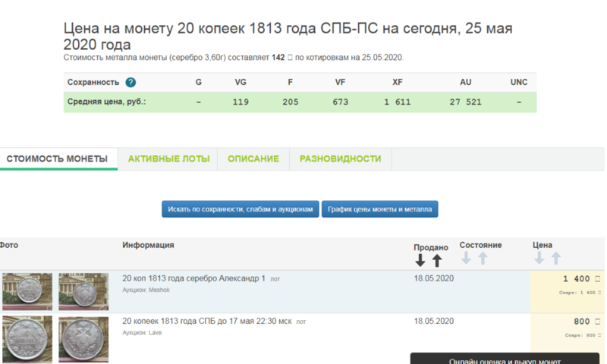Open the АКТИВНЫЕ ЛОТЫ tab

tap(167, 159)
